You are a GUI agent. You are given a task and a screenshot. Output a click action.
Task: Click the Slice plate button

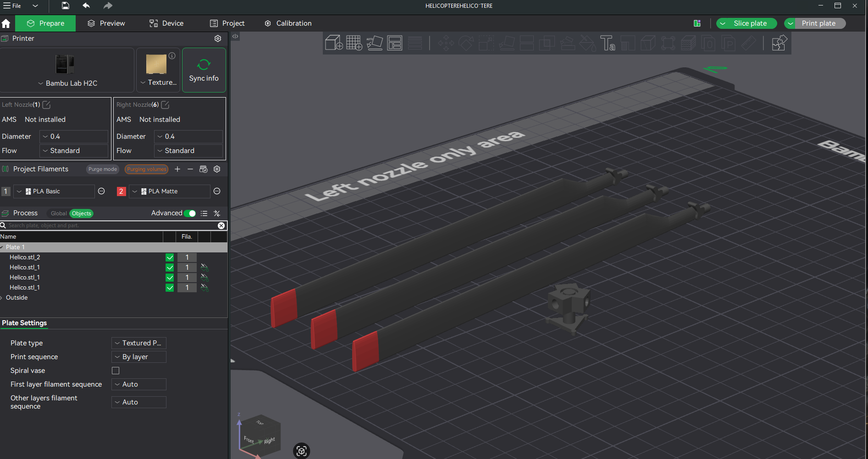click(x=751, y=23)
